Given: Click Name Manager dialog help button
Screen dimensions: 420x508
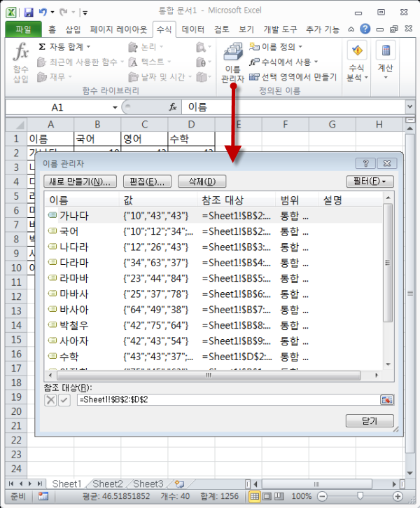Looking at the screenshot, I should (x=365, y=163).
